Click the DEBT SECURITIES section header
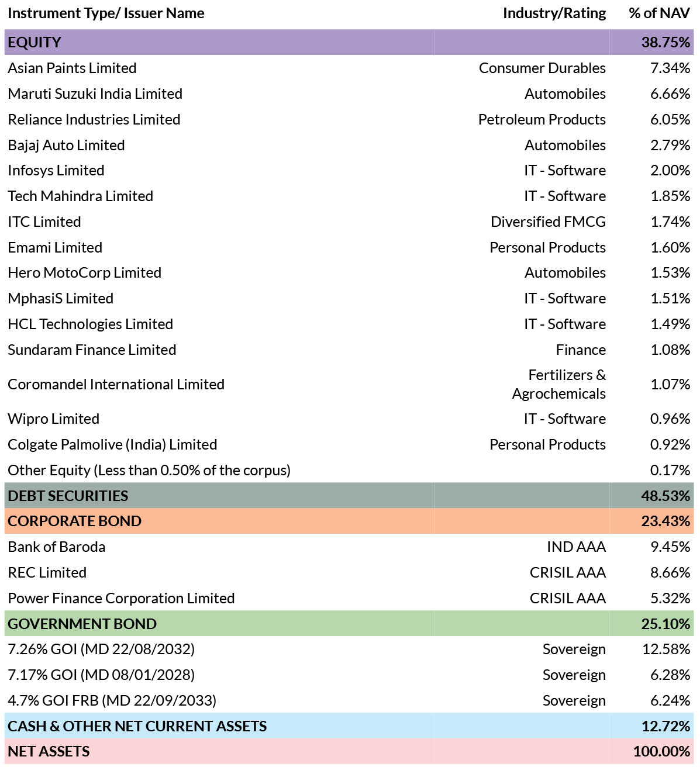The image size is (700, 767). point(349,496)
